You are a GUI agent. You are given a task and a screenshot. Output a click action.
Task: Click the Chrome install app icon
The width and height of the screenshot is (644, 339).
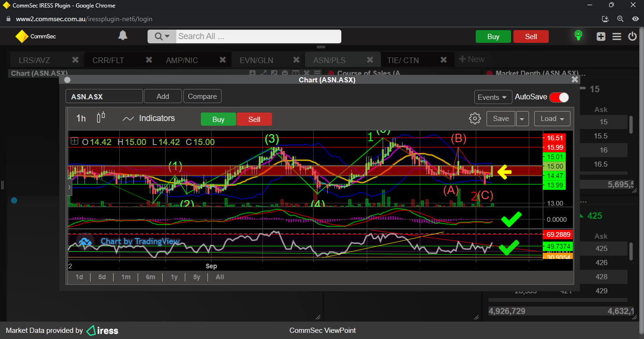coord(606,19)
